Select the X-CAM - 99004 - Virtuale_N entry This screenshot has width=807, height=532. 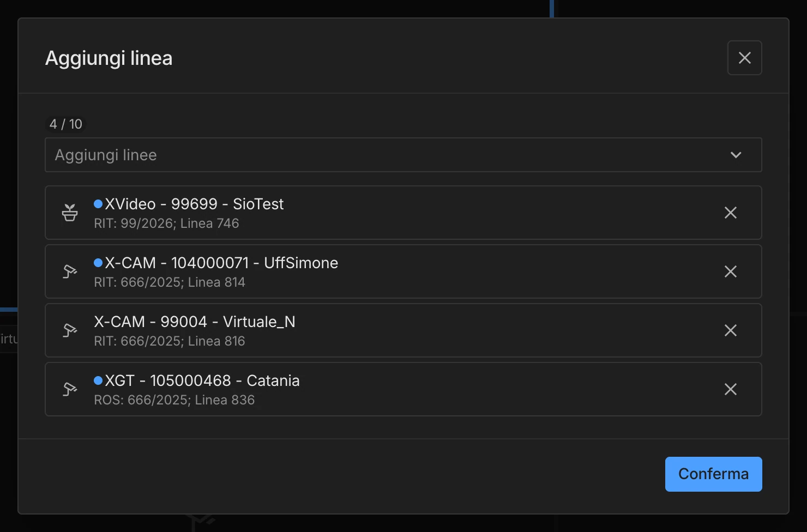(195, 322)
